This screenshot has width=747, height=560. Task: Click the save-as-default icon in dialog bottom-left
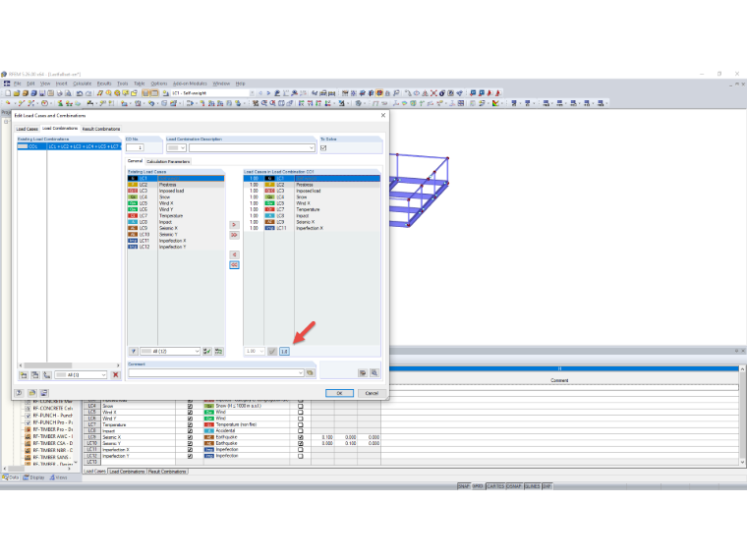click(44, 393)
